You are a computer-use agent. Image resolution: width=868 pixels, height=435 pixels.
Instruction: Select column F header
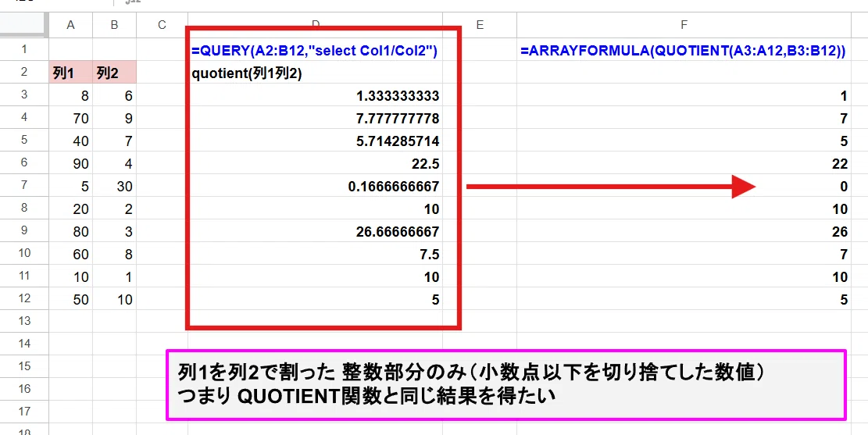pos(684,25)
